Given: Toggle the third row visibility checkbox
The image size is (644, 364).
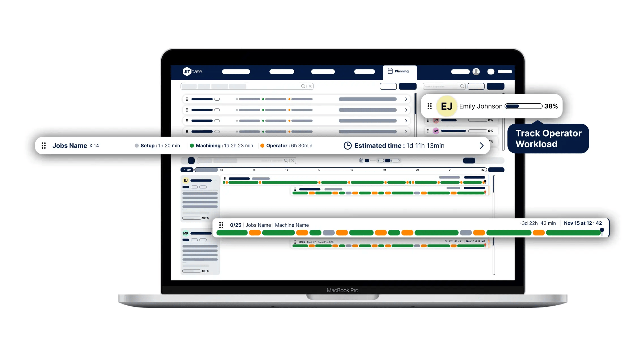Looking at the screenshot, I should [x=217, y=121].
